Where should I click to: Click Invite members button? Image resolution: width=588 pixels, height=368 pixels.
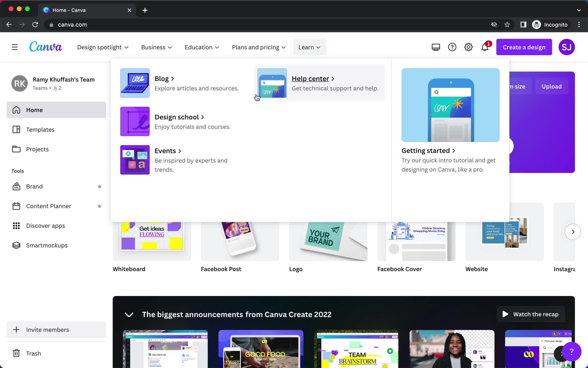pos(56,330)
